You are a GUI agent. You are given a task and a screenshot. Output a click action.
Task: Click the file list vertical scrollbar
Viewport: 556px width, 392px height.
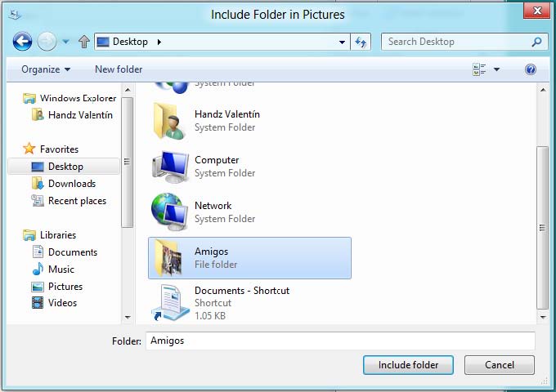coord(541,228)
